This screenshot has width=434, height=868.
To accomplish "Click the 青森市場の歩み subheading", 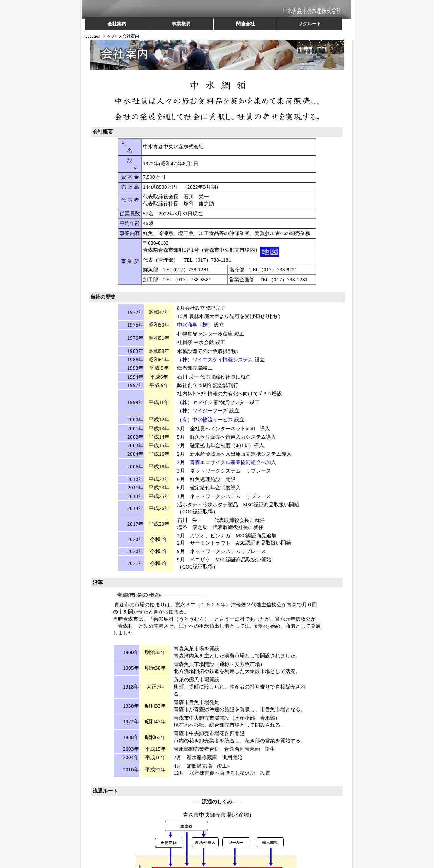I will 139,595.
